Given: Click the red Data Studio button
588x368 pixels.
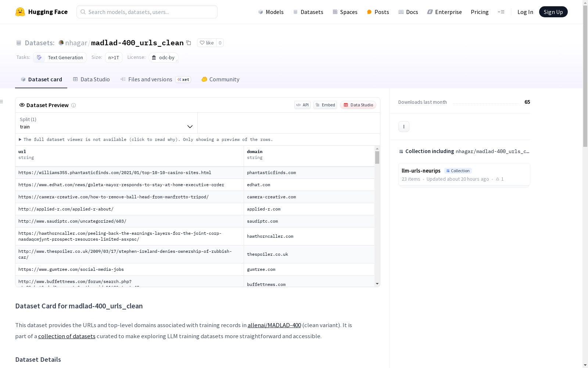Looking at the screenshot, I should click(358, 105).
